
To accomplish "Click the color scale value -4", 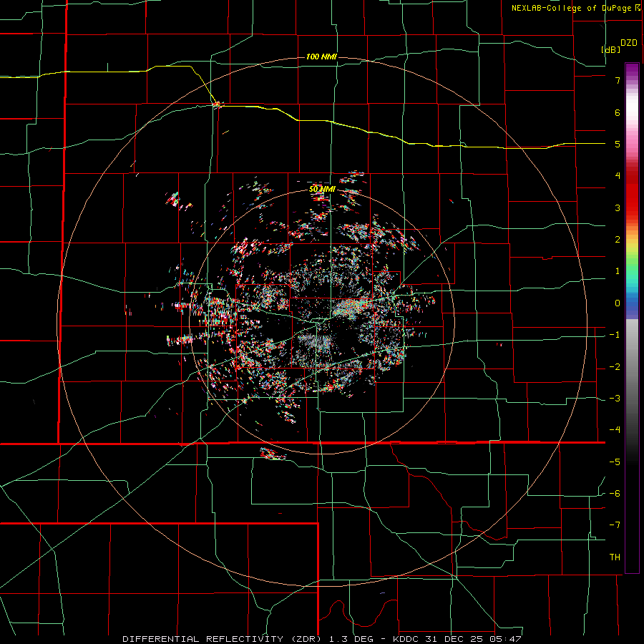I will tap(615, 429).
